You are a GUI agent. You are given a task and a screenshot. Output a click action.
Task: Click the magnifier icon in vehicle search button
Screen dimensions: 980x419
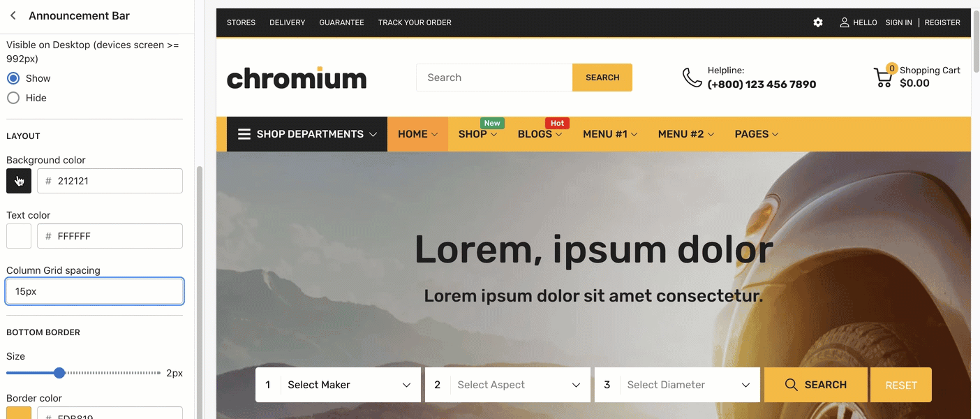[792, 385]
